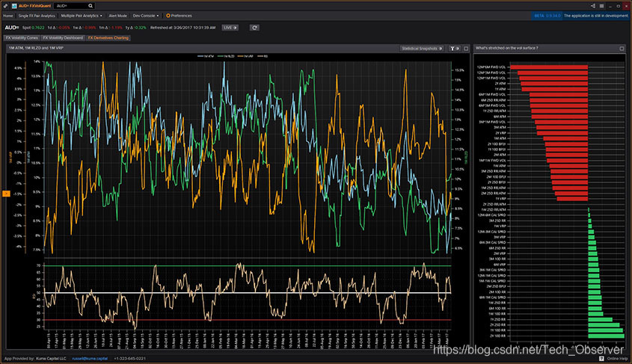
Task: Open Single FX Pair Analytics
Action: (x=37, y=16)
